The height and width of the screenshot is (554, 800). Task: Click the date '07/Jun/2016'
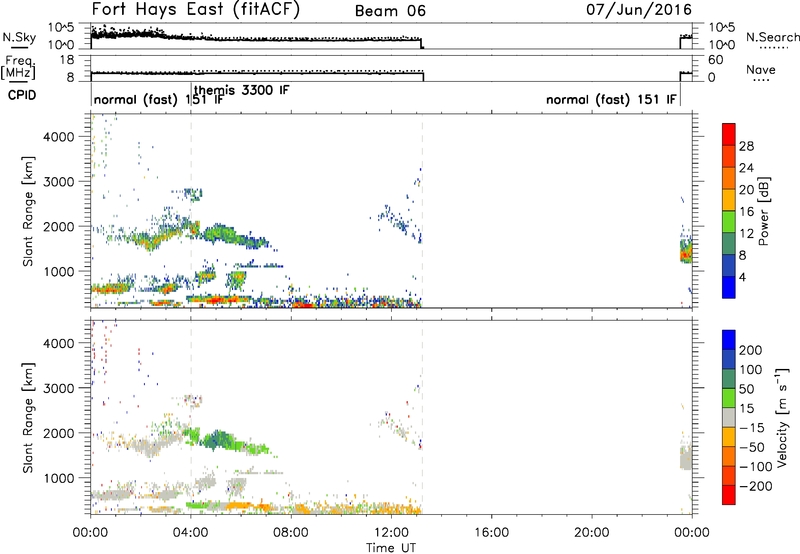pyautogui.click(x=639, y=10)
